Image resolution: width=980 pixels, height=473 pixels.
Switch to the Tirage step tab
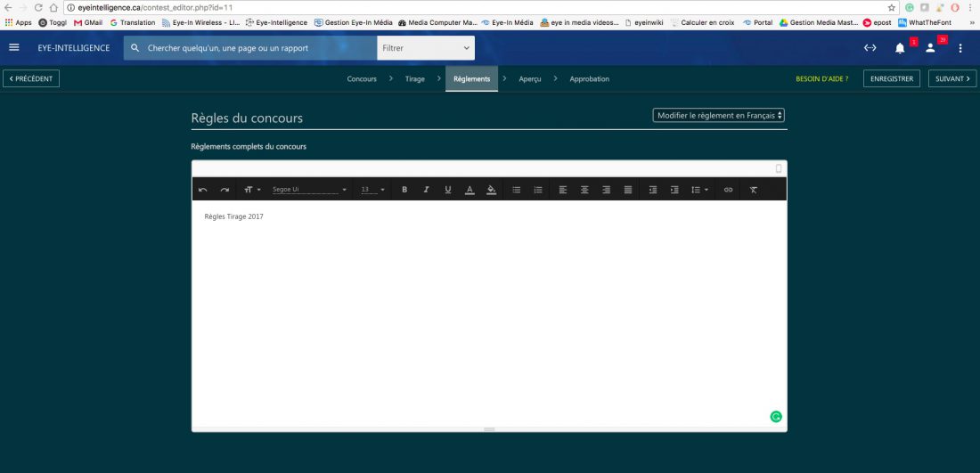click(415, 79)
